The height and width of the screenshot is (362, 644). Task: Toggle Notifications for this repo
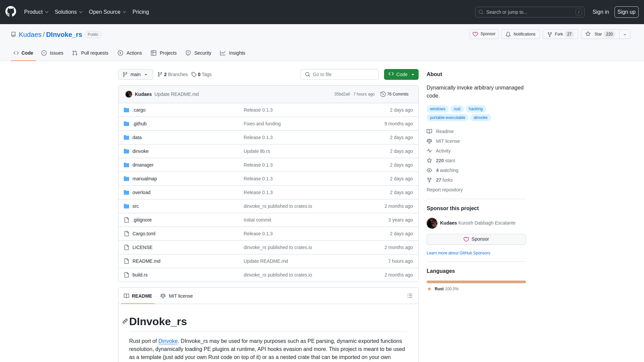(x=521, y=34)
